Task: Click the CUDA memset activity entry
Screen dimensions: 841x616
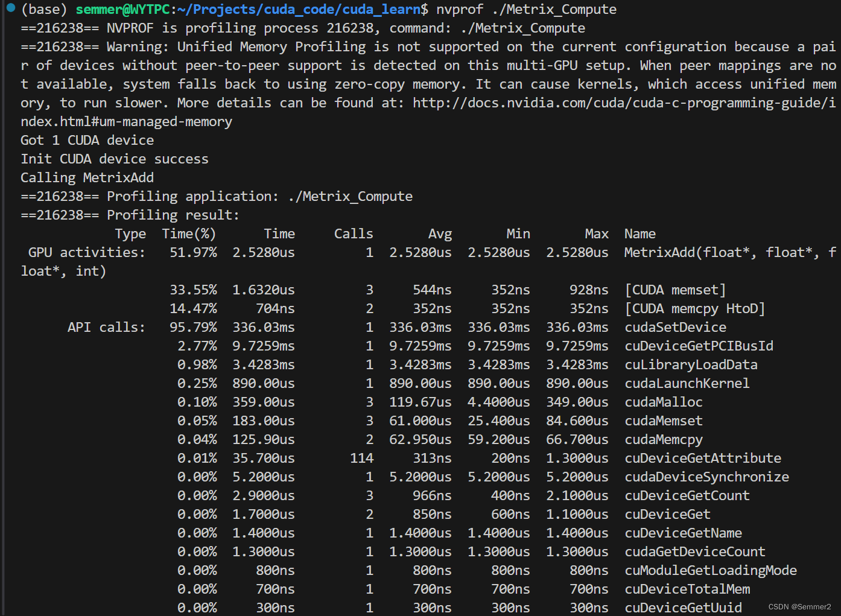Action: pyautogui.click(x=676, y=290)
